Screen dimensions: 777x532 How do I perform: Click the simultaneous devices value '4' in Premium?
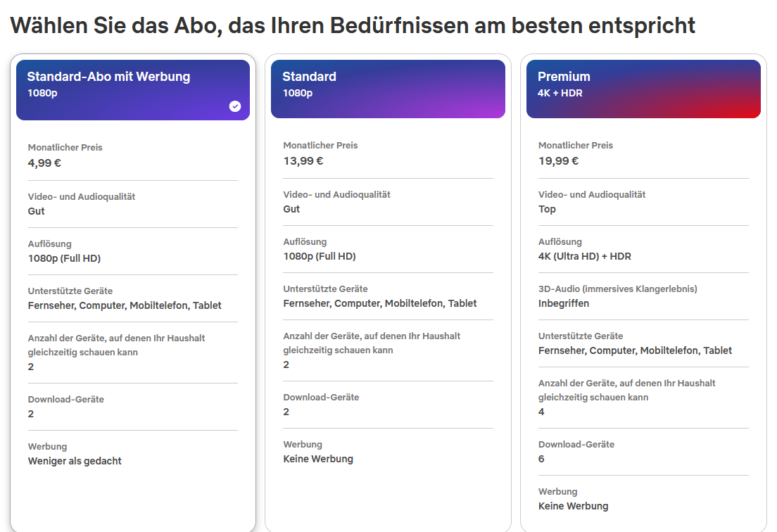pyautogui.click(x=541, y=412)
